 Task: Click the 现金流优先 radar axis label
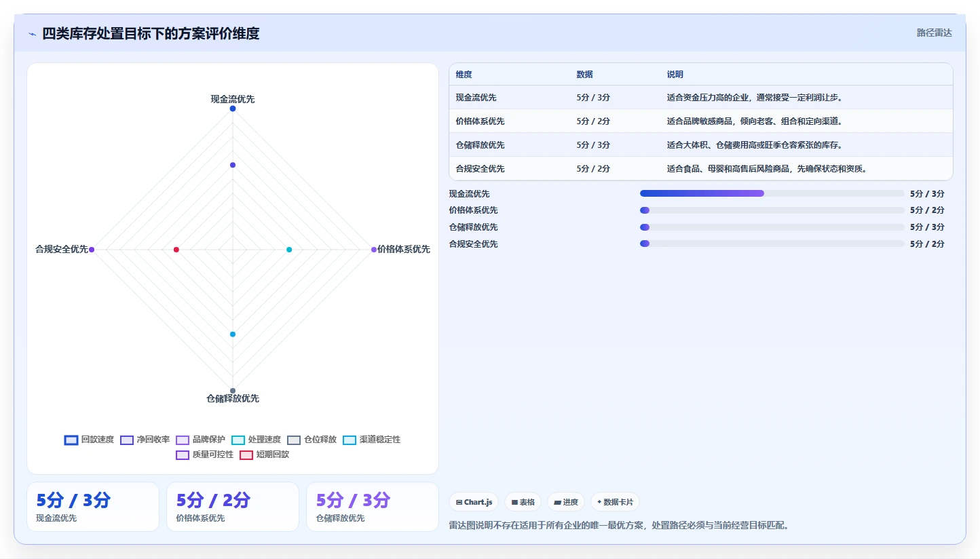pyautogui.click(x=233, y=99)
